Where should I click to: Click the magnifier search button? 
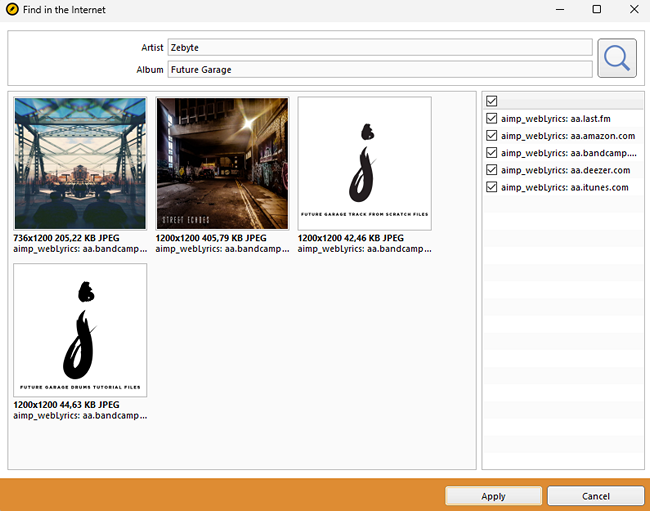617,58
